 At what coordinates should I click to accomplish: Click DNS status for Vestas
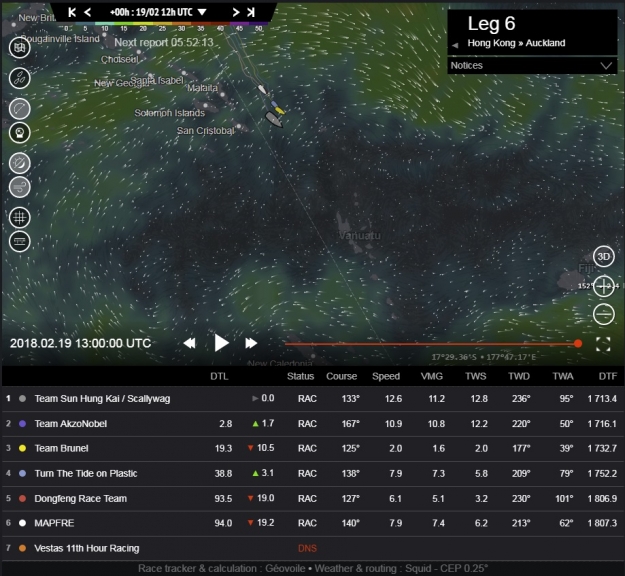point(307,548)
